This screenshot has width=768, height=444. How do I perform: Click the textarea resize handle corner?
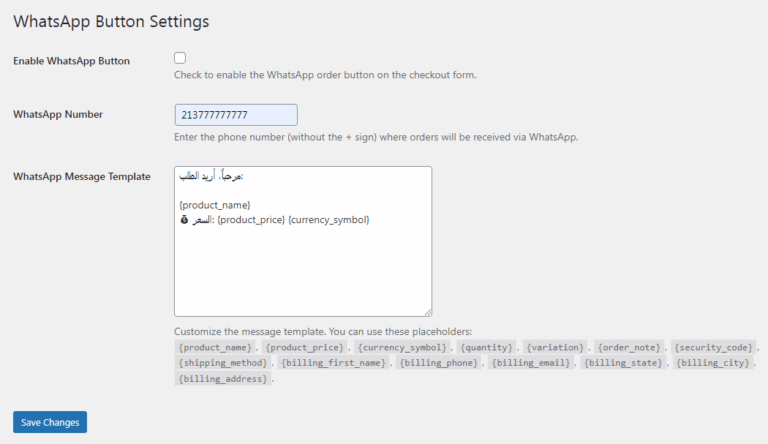click(x=427, y=312)
